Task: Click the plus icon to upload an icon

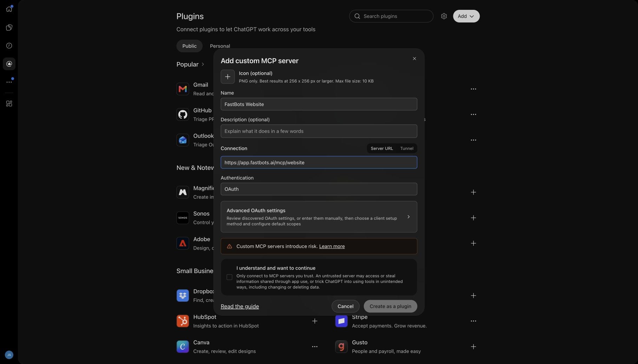Action: click(228, 77)
